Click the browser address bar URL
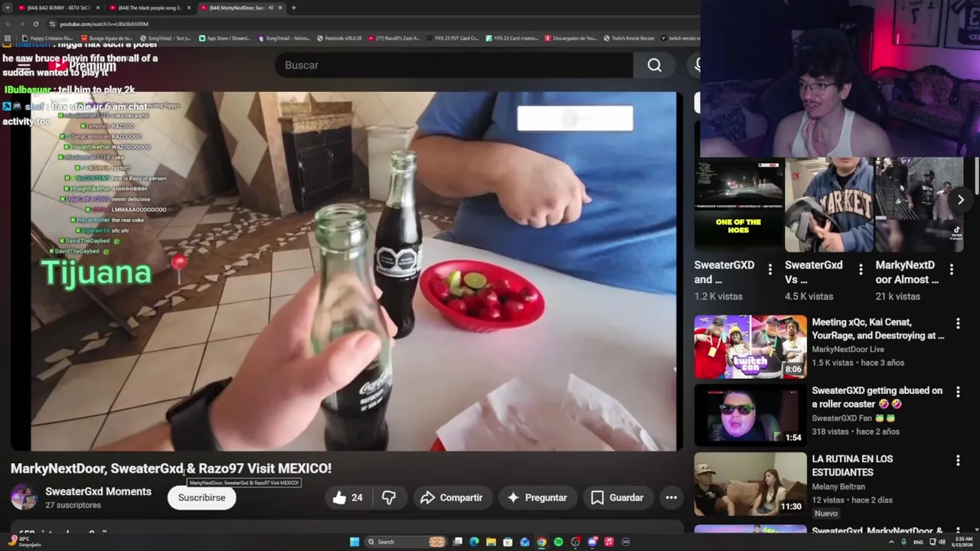The width and height of the screenshot is (980, 551). pyautogui.click(x=104, y=24)
